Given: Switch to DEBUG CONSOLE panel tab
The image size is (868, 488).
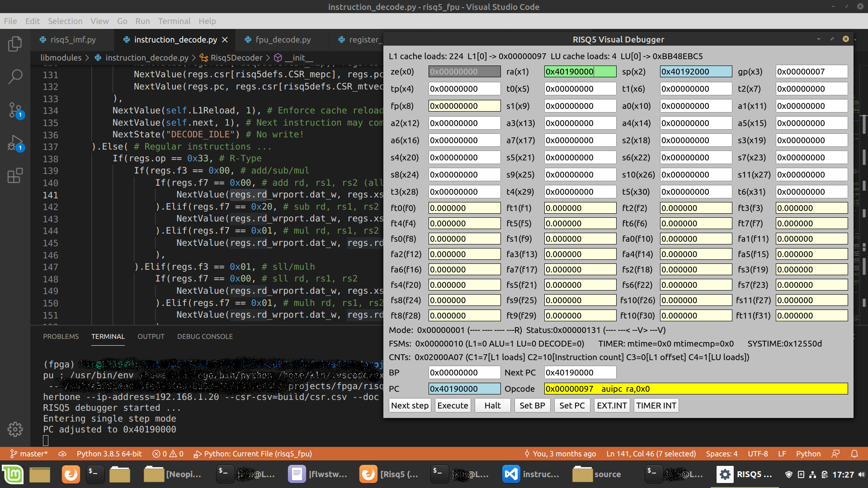Looking at the screenshot, I should point(205,337).
